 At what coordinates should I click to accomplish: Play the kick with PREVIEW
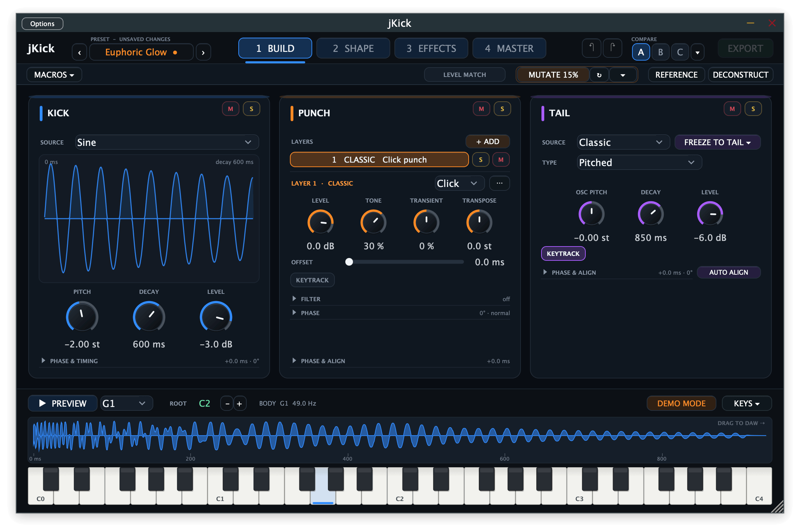[x=63, y=403]
